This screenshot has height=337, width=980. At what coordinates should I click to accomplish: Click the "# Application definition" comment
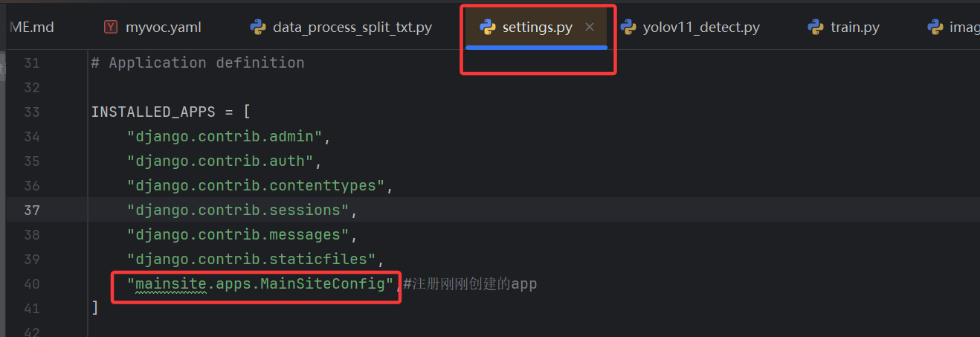197,63
